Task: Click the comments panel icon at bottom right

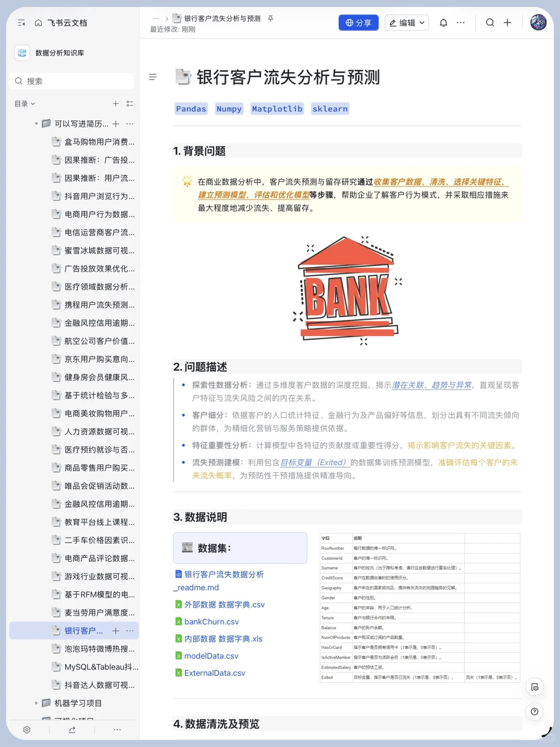Action: coord(535,687)
